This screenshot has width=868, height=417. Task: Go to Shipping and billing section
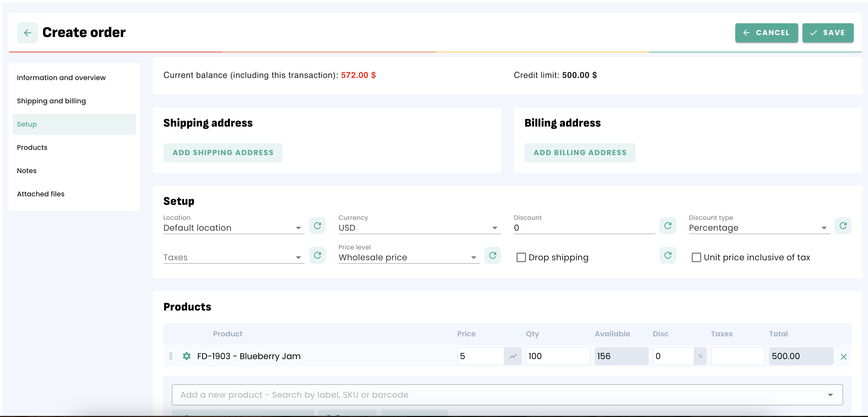click(x=51, y=101)
